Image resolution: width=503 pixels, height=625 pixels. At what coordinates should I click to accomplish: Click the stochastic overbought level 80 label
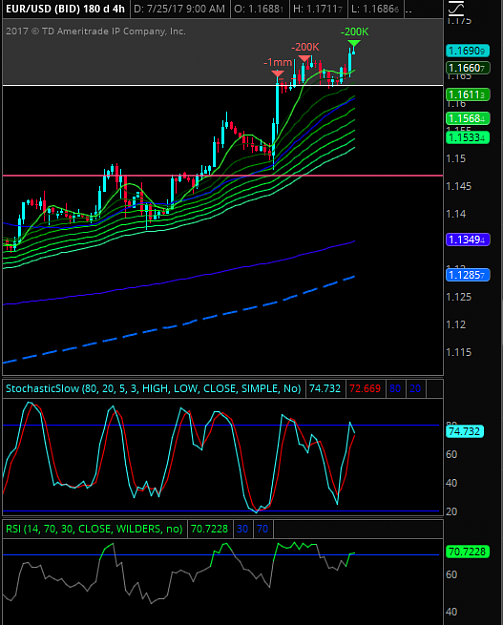click(395, 388)
